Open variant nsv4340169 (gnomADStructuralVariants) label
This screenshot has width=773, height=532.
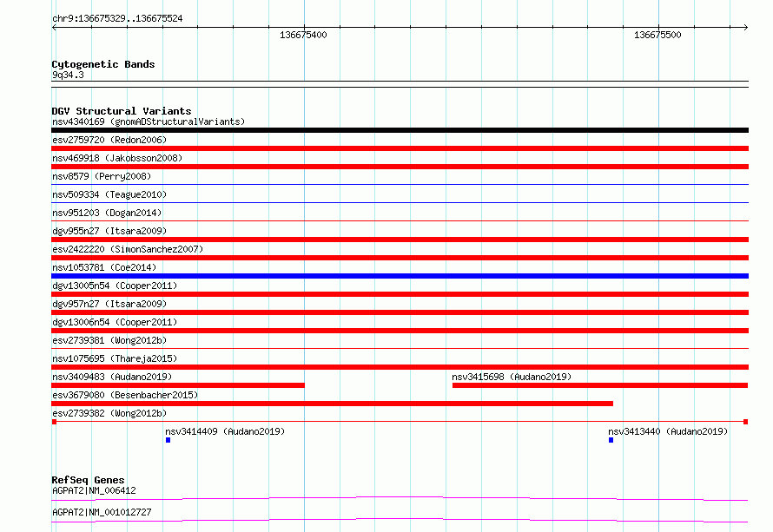tap(149, 122)
